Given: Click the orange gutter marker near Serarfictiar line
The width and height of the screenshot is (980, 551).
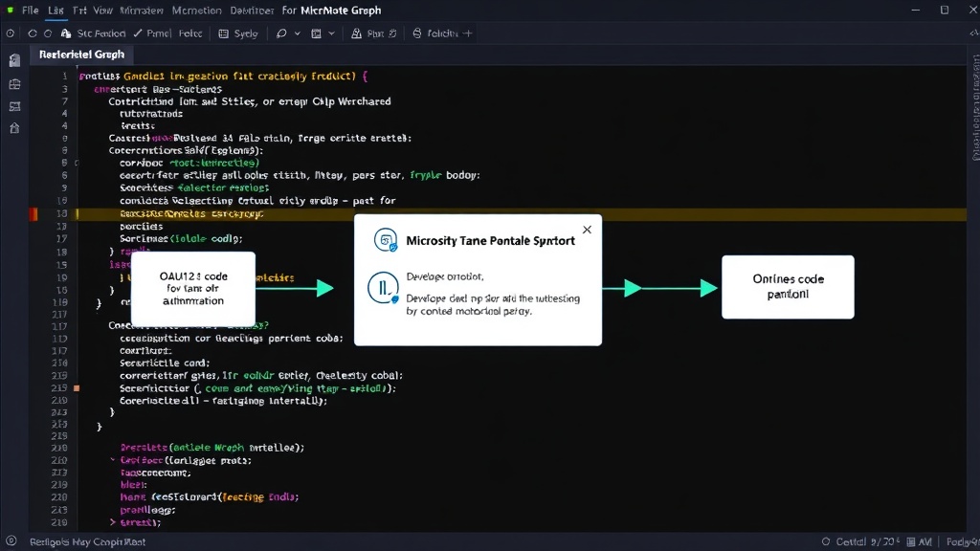Looking at the screenshot, I should (77, 388).
